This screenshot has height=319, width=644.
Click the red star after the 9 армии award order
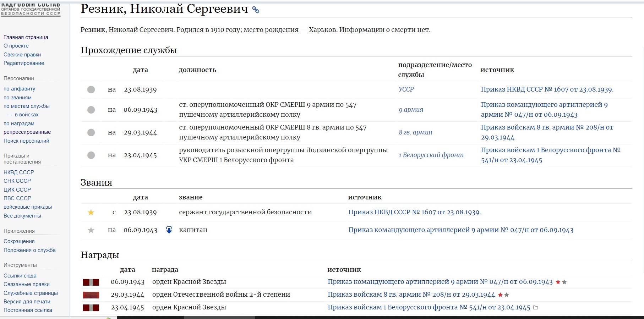coord(558,282)
